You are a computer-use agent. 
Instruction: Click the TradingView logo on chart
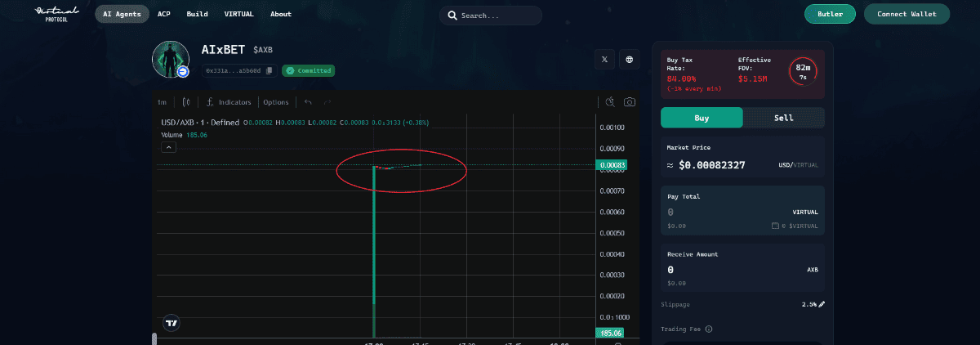(171, 323)
